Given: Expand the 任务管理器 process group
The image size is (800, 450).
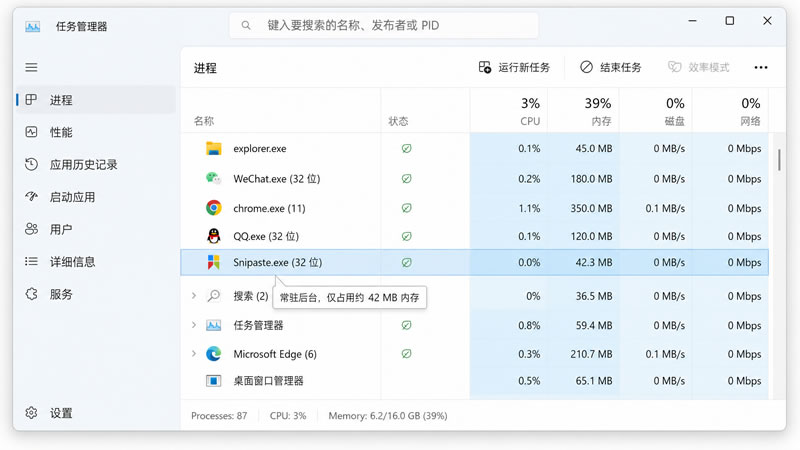Looking at the screenshot, I should tap(194, 325).
